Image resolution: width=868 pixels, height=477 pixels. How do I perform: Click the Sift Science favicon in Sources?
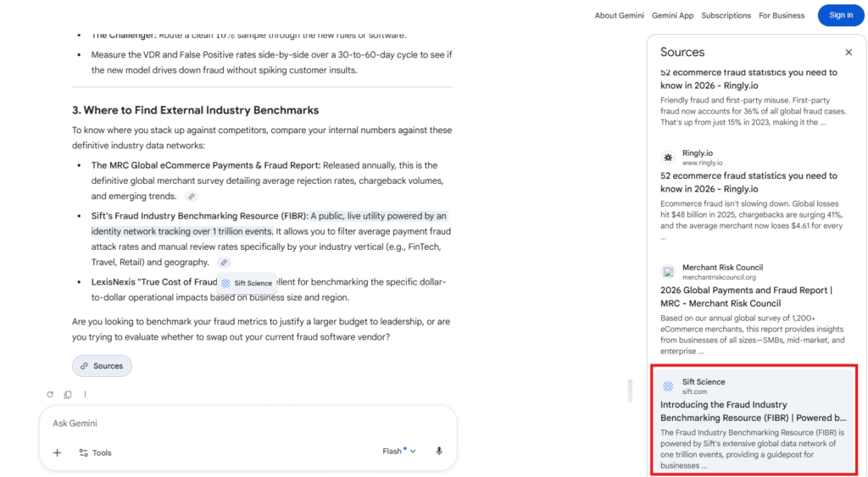click(668, 386)
